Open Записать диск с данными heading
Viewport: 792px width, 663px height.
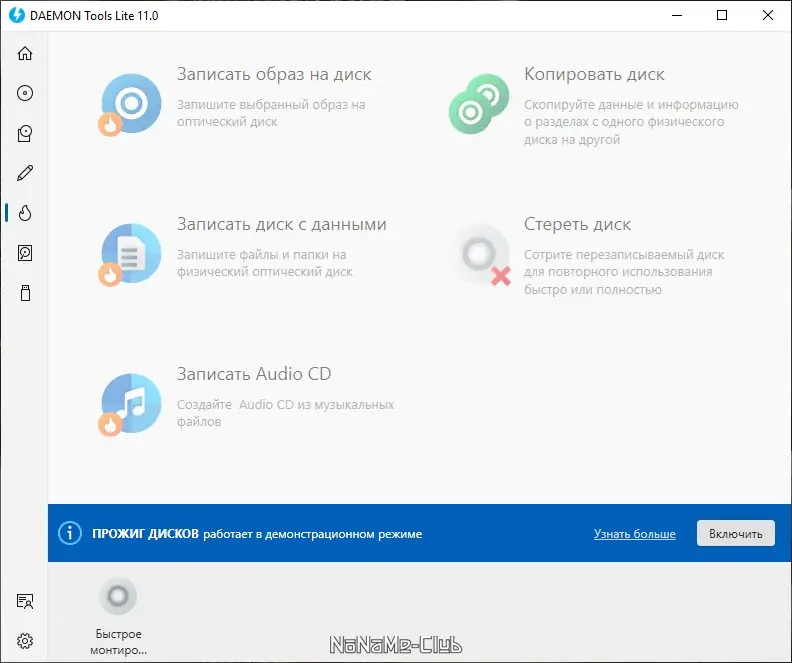click(281, 224)
